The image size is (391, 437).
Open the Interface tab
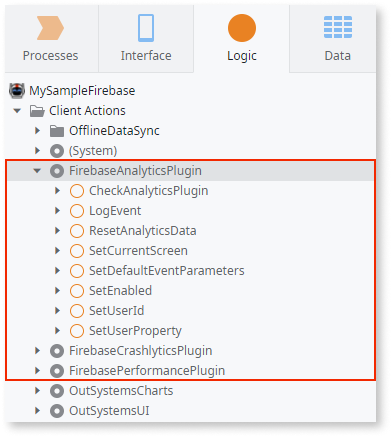(x=146, y=38)
